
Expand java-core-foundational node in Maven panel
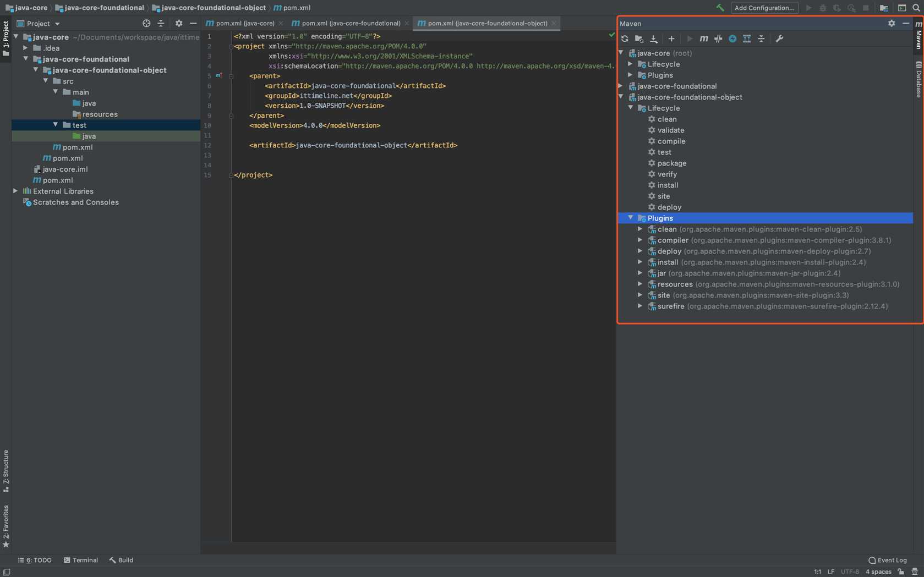coord(621,86)
